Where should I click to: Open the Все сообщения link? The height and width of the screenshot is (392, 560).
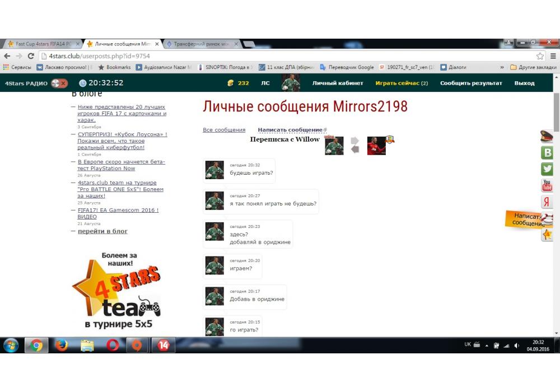224,130
